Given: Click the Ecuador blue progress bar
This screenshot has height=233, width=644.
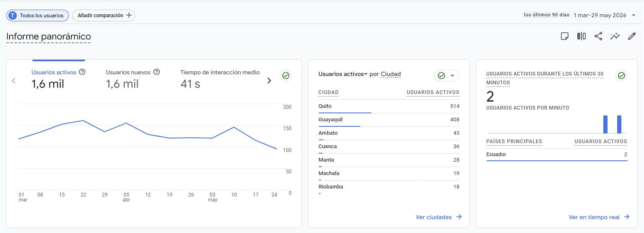Looking at the screenshot, I should pos(557,161).
